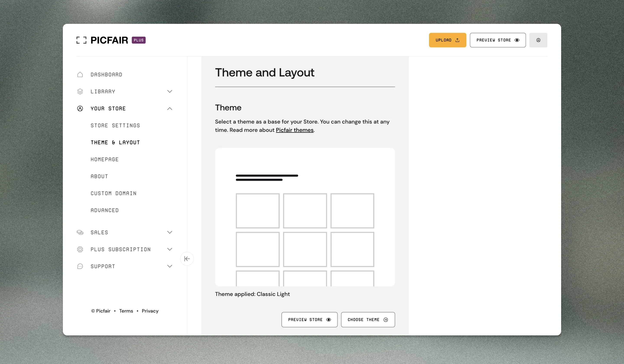Click the Upload button
The image size is (624, 364).
coord(447,40)
